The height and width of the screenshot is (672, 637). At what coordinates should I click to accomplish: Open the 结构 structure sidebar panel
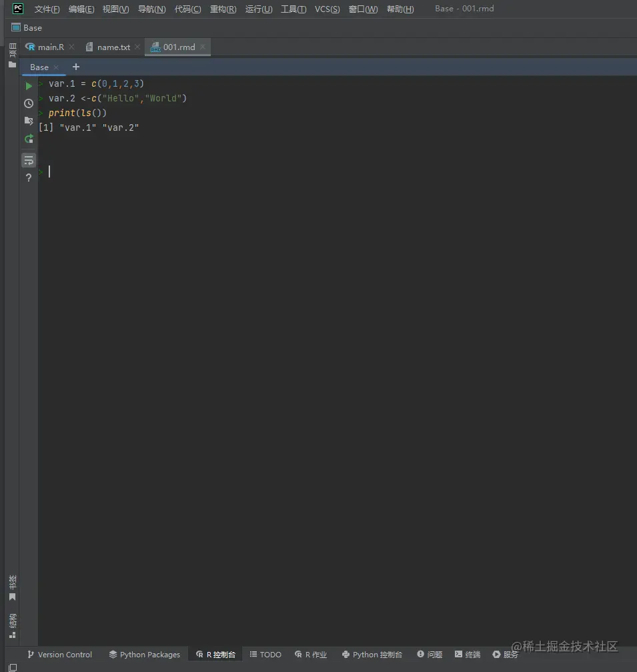(13, 626)
